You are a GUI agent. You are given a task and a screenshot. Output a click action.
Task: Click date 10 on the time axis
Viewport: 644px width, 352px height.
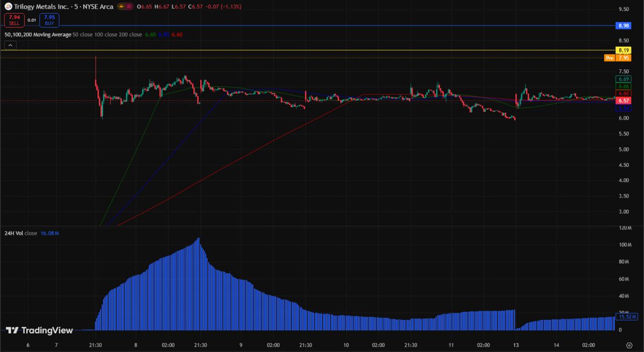tap(346, 345)
